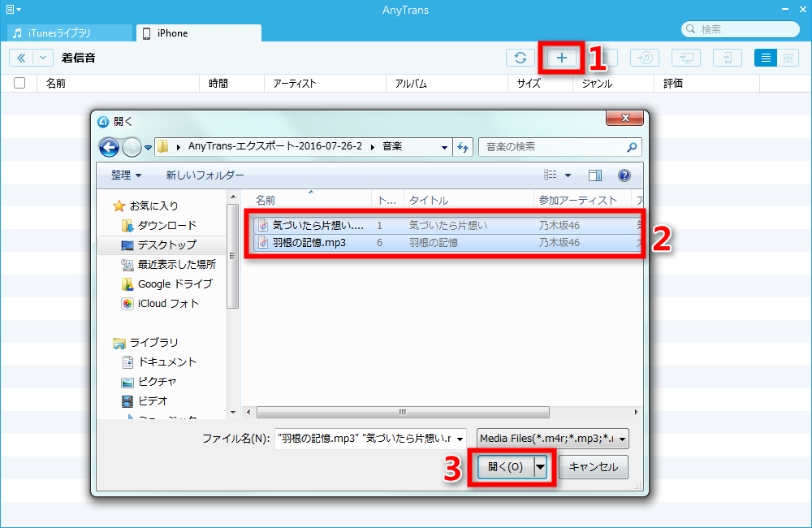The image size is (812, 528).
Task: Click the navigation pane scroll down arrow
Action: click(x=233, y=413)
